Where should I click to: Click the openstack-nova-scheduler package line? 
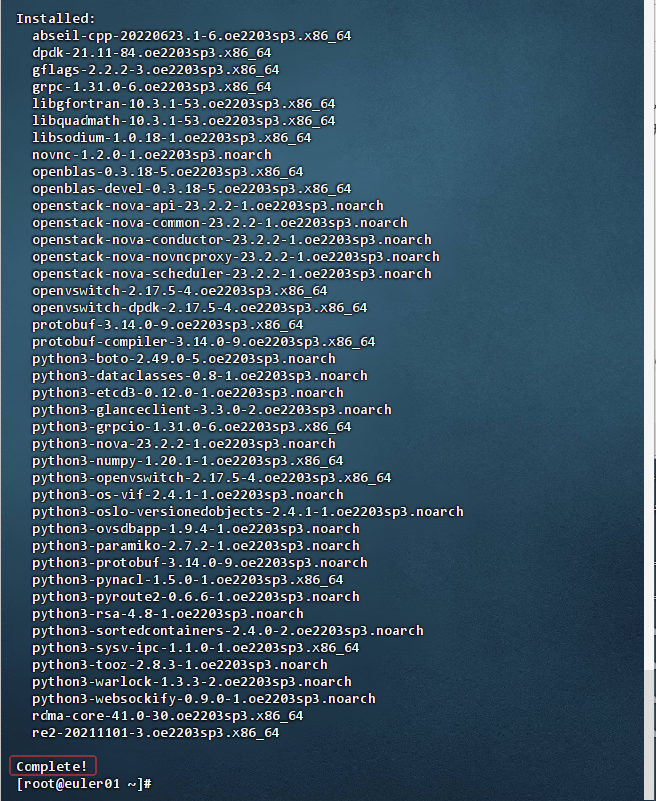tap(232, 273)
